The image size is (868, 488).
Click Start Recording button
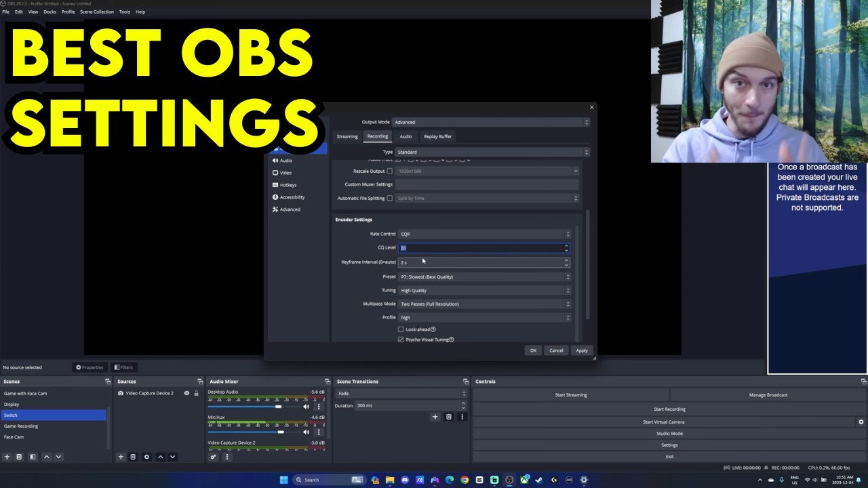(669, 409)
